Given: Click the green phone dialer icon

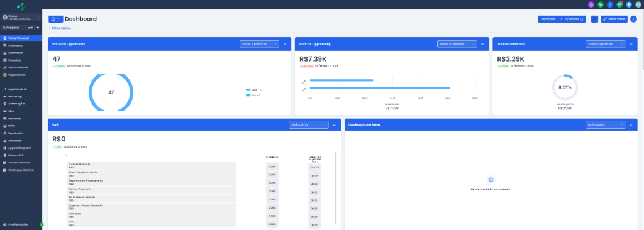Looking at the screenshot, I should point(601,4).
